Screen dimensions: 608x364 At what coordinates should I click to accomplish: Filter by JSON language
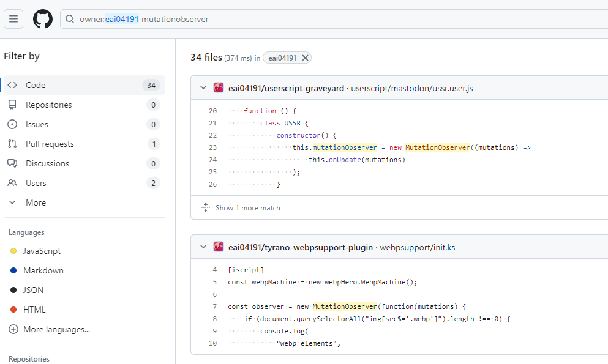coord(33,290)
